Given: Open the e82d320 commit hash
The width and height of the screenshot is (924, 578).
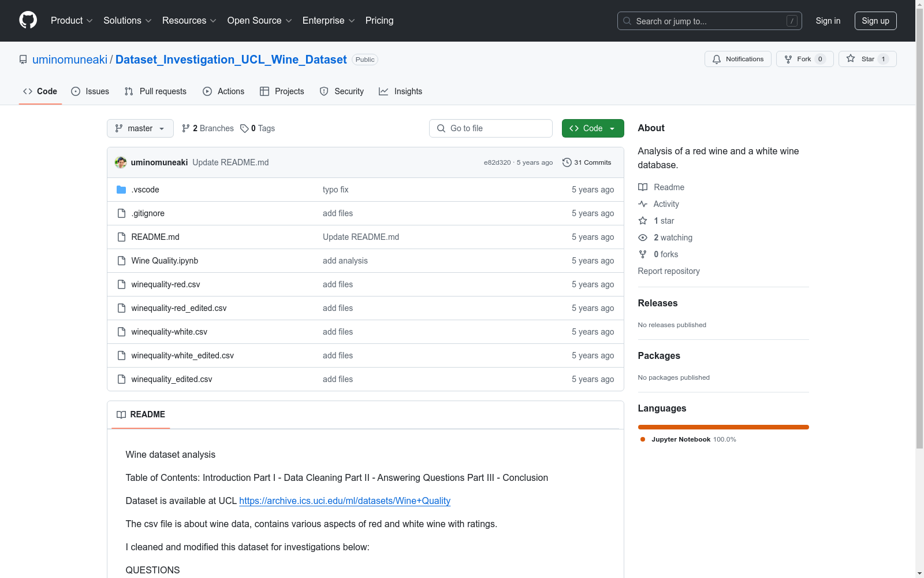Looking at the screenshot, I should tap(497, 162).
